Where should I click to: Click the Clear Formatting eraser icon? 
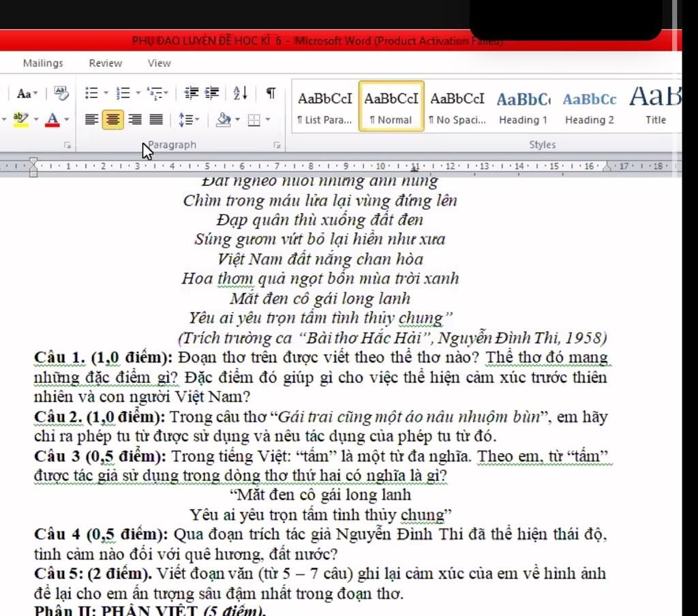(x=61, y=93)
